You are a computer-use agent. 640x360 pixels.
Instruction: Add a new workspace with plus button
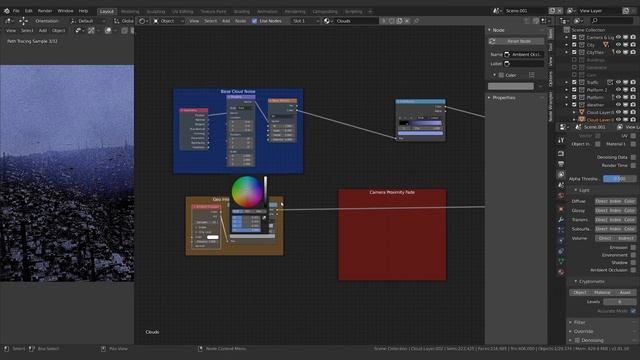tap(370, 12)
